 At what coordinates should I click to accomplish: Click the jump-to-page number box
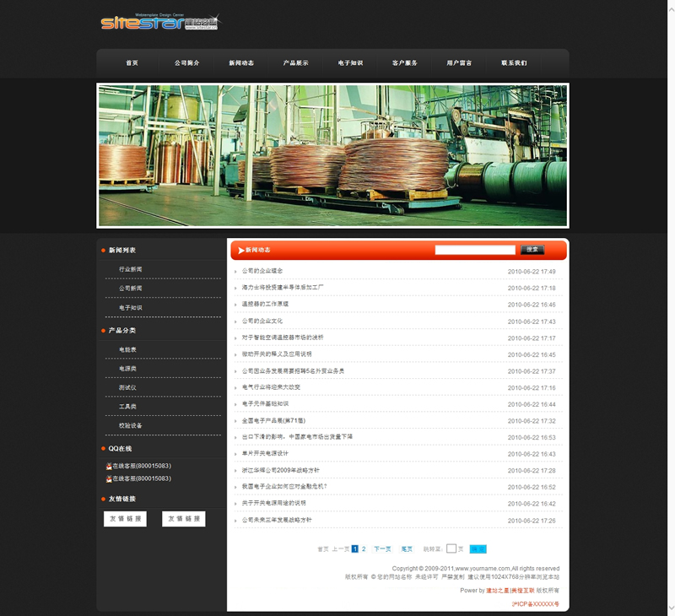pyautogui.click(x=451, y=548)
